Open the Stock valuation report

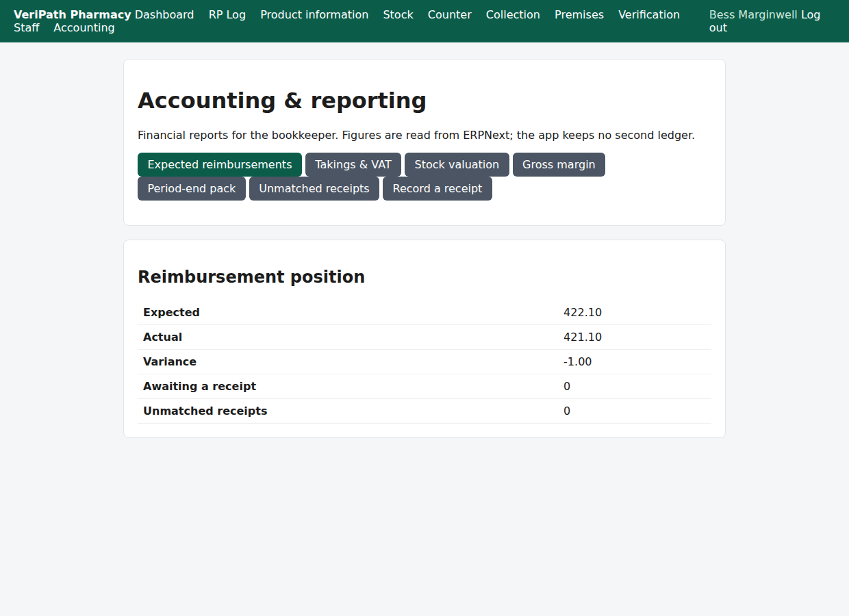pyautogui.click(x=457, y=164)
